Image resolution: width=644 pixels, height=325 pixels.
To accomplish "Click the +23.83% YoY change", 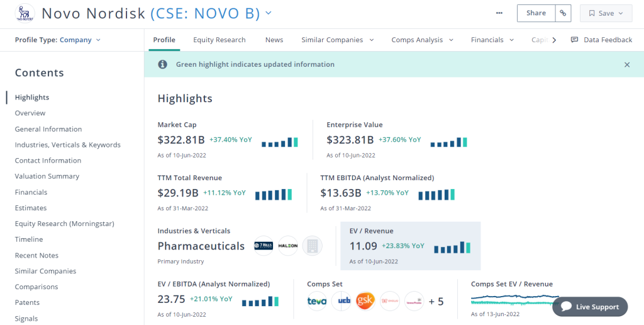I will [x=403, y=246].
